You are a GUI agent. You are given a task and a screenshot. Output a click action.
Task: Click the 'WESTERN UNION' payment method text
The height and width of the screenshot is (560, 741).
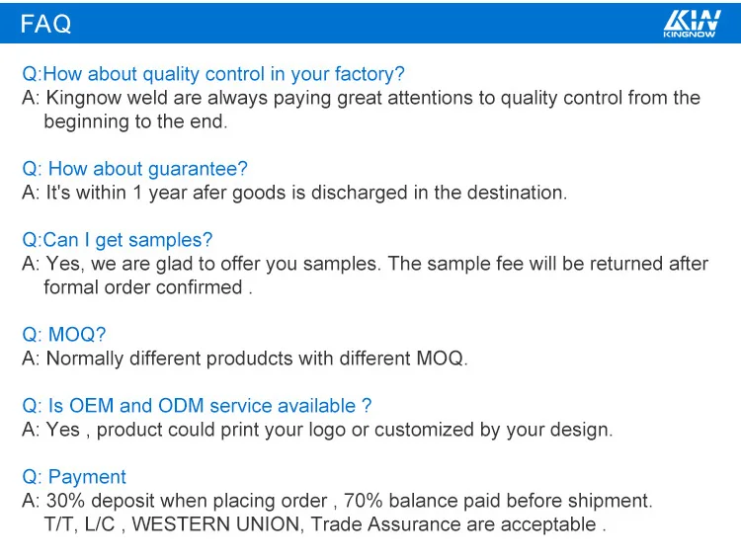click(215, 524)
